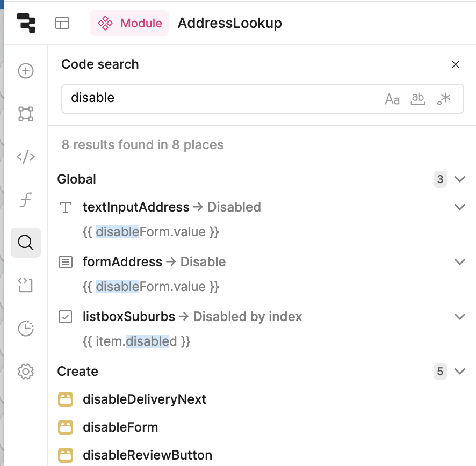The width and height of the screenshot is (476, 466).
Task: Collapse the textInputAddress result
Action: click(459, 207)
